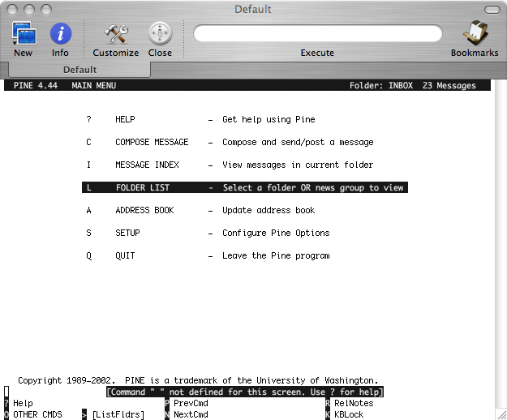Click the terminal cursor block at left
The height and width of the screenshot is (420, 507).
[6, 392]
